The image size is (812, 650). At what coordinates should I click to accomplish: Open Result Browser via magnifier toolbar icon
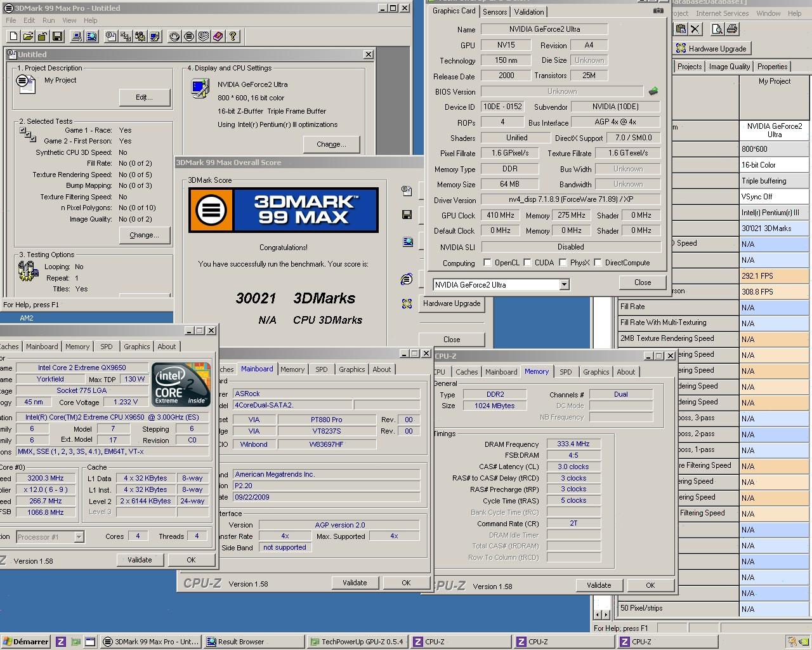coord(91,36)
